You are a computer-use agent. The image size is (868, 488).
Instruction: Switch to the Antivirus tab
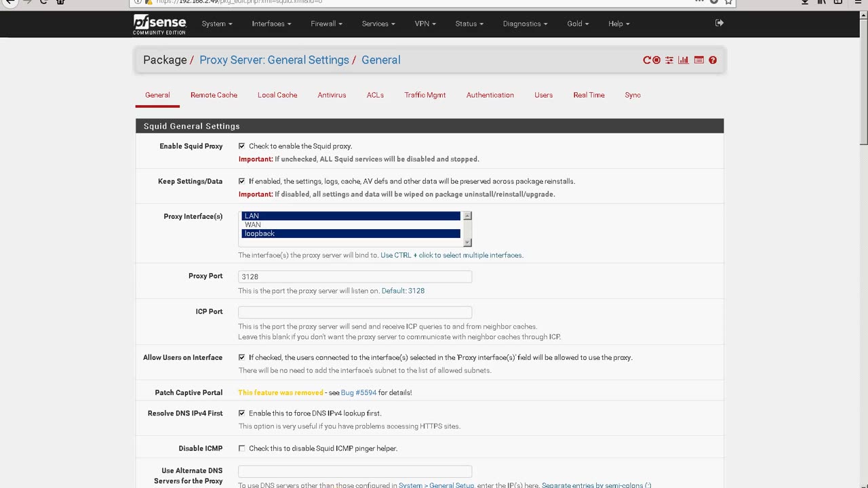point(332,95)
